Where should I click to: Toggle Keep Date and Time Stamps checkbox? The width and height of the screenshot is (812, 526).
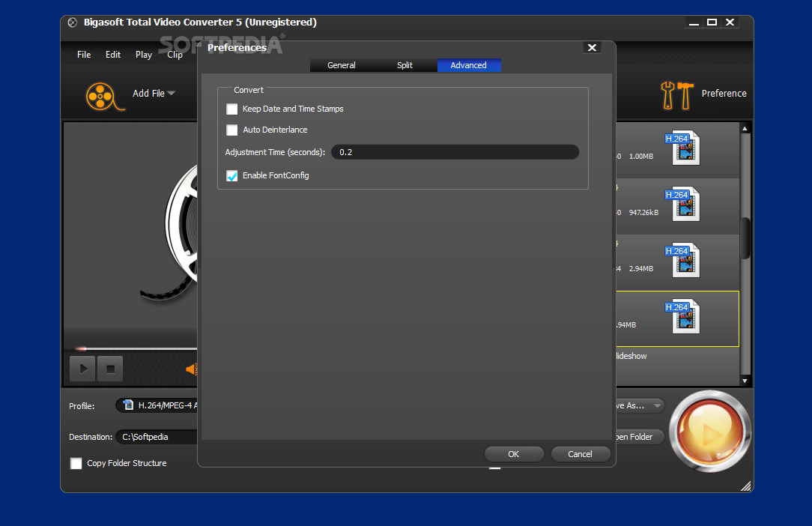click(232, 109)
